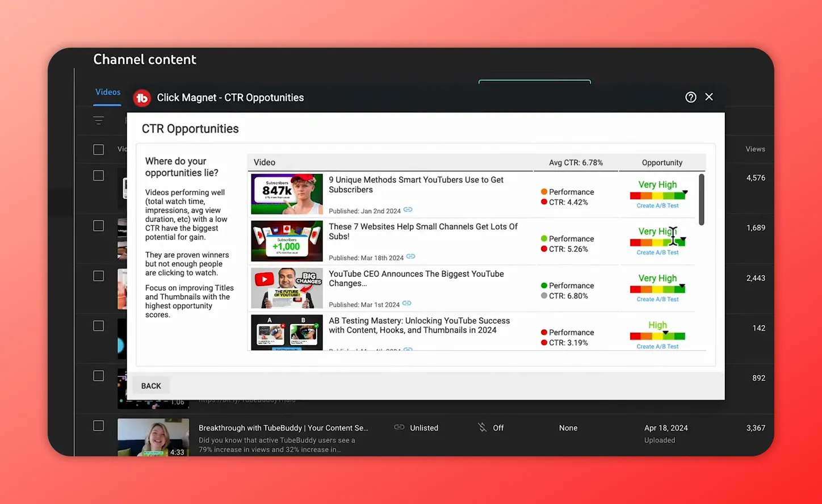Check the box for the 1,689 views row
This screenshot has height=504, width=822.
click(x=98, y=226)
